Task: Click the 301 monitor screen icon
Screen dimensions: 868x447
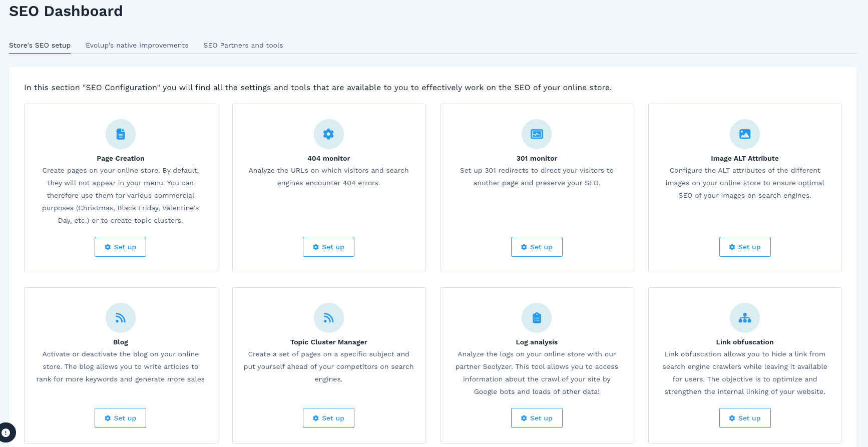Action: click(x=537, y=134)
